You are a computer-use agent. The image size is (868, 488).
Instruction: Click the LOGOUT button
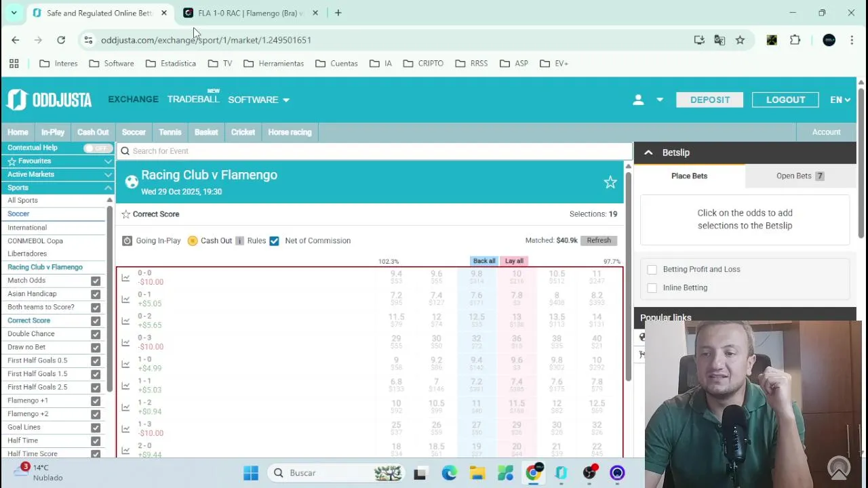coord(785,100)
